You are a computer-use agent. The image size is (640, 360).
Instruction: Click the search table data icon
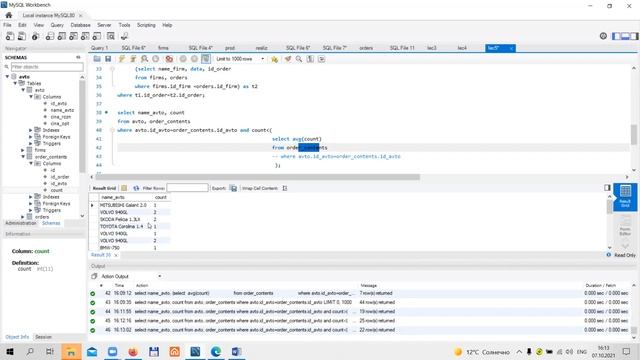(111, 36)
